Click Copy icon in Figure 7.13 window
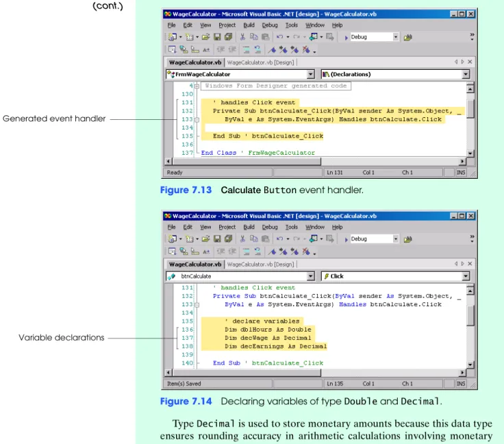Viewport: 504px width, 444px height. (254, 37)
